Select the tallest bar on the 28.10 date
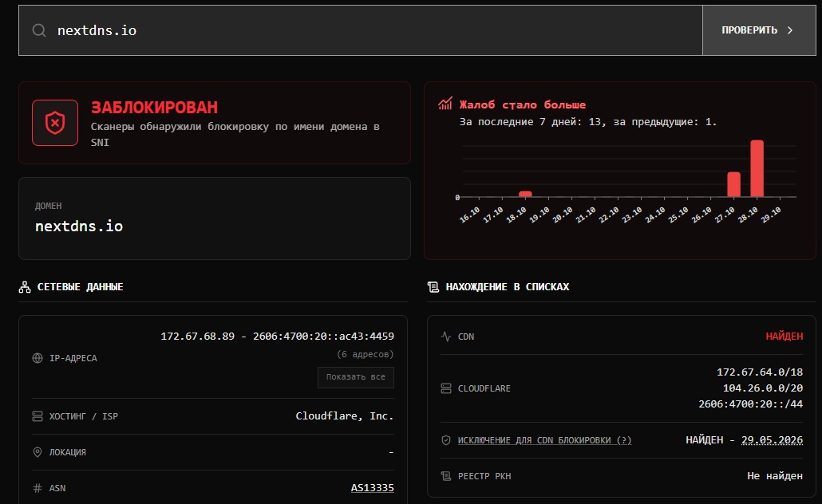Image resolution: width=822 pixels, height=504 pixels. tap(757, 169)
